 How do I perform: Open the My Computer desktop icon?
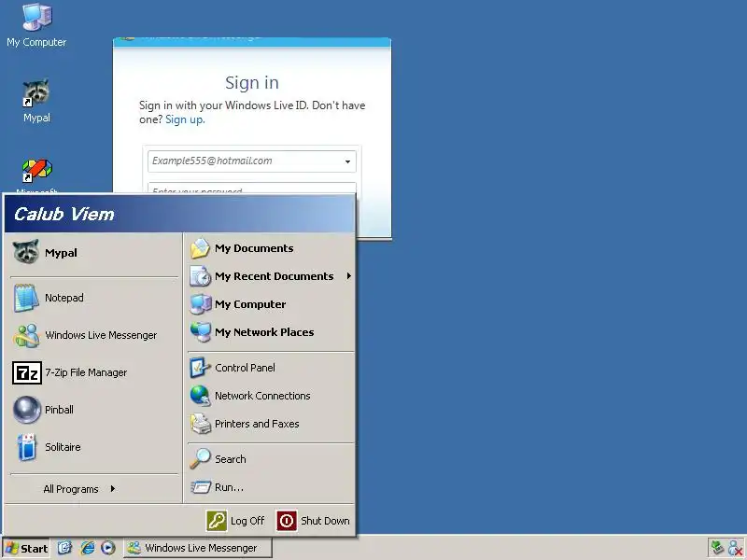[36, 25]
